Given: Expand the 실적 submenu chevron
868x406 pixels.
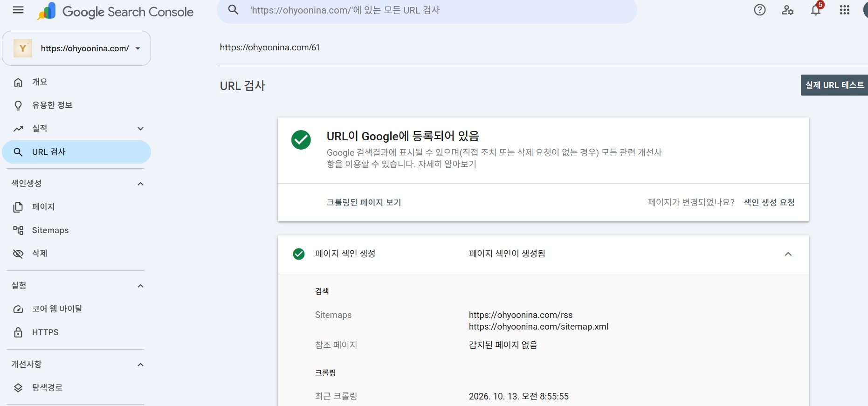Looking at the screenshot, I should coord(141,129).
